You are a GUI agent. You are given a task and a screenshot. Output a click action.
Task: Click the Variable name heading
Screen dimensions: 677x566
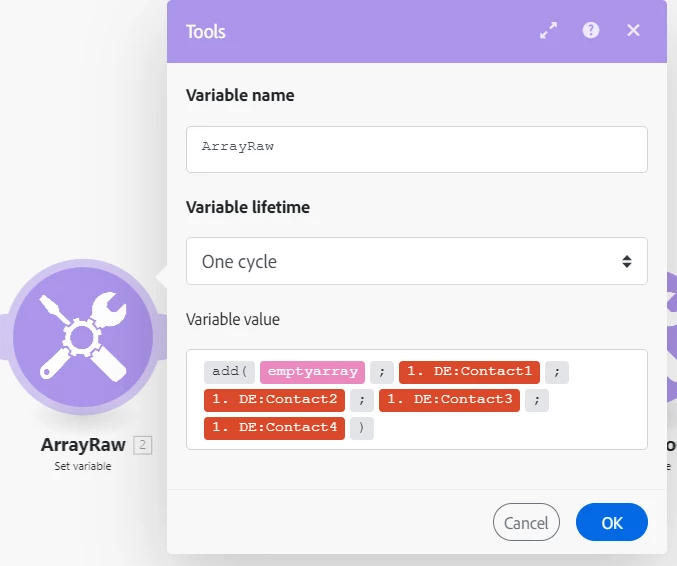240,95
